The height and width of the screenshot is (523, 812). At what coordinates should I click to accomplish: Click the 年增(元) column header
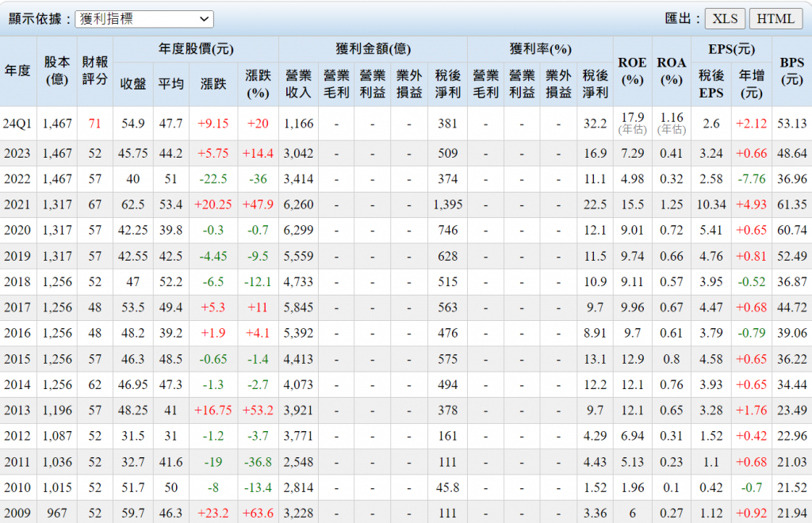tap(751, 84)
